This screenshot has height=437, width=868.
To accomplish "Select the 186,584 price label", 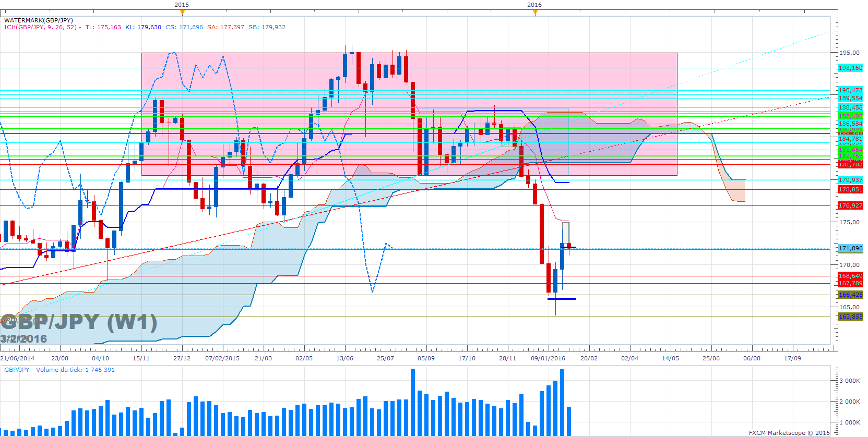I will tap(851, 124).
